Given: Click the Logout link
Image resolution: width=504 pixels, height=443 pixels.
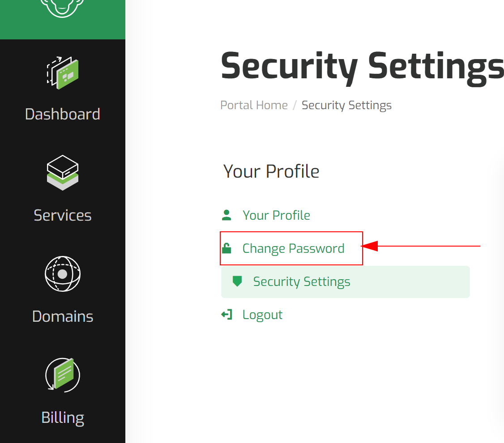Looking at the screenshot, I should click(262, 315).
